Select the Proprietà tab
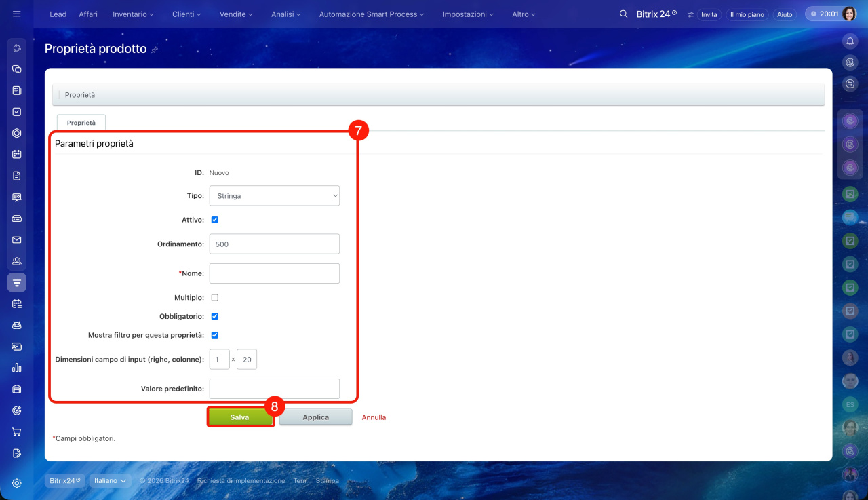 click(81, 123)
